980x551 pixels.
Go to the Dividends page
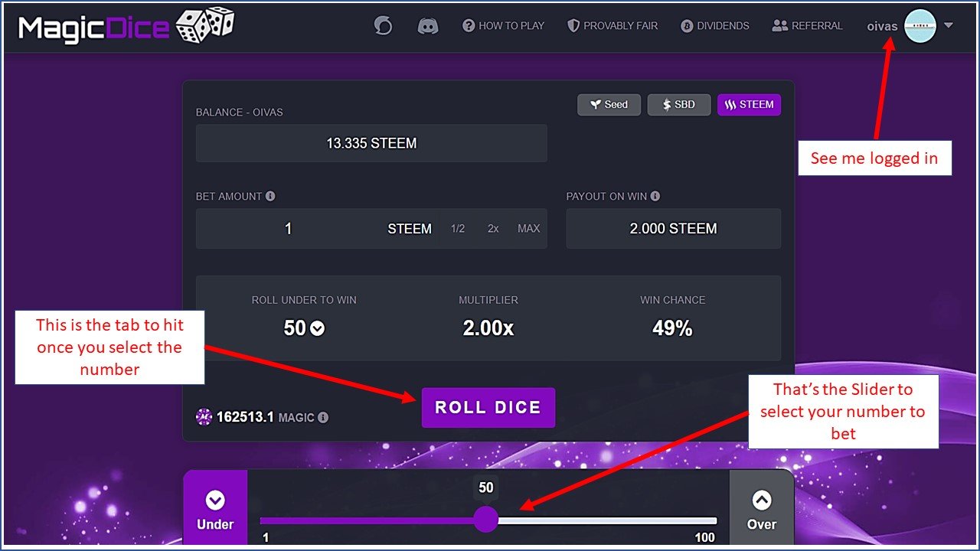click(714, 26)
